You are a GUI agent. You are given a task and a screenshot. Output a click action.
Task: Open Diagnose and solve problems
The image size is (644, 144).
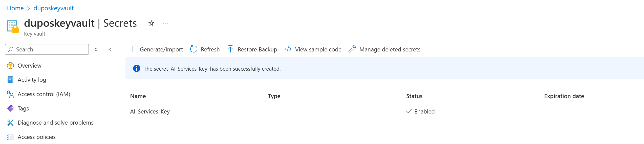56,123
